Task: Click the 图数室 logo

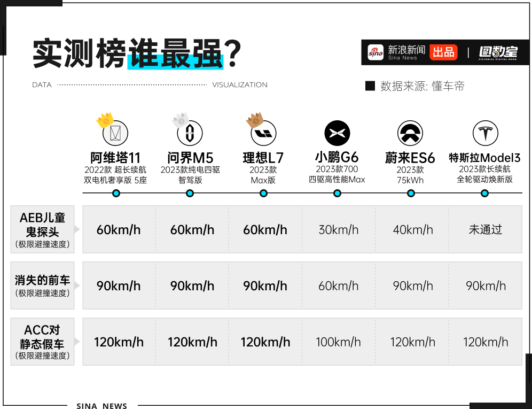Action: point(498,52)
